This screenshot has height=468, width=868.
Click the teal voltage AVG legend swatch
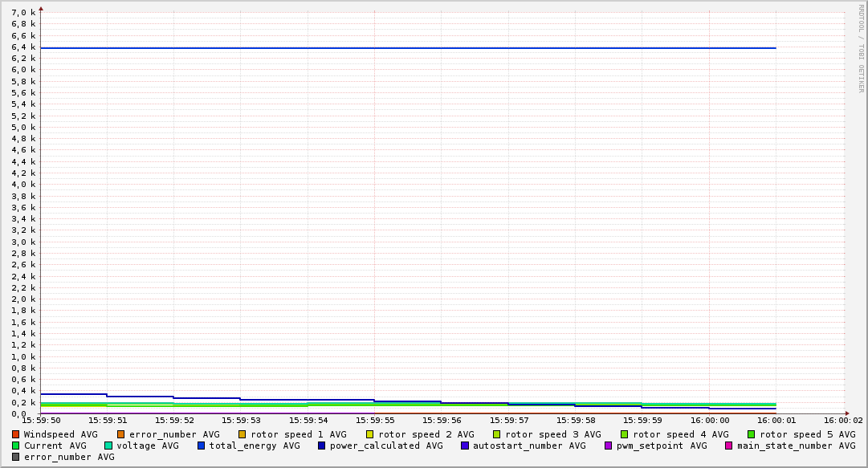click(x=109, y=446)
